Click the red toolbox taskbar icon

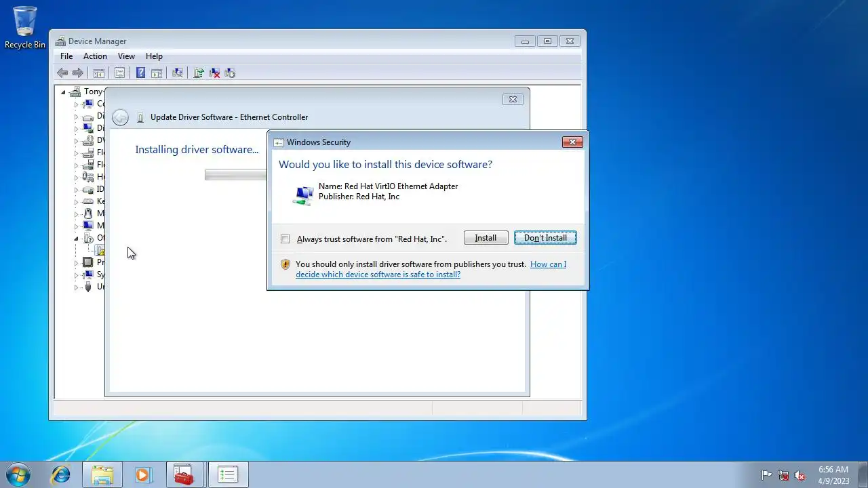184,475
